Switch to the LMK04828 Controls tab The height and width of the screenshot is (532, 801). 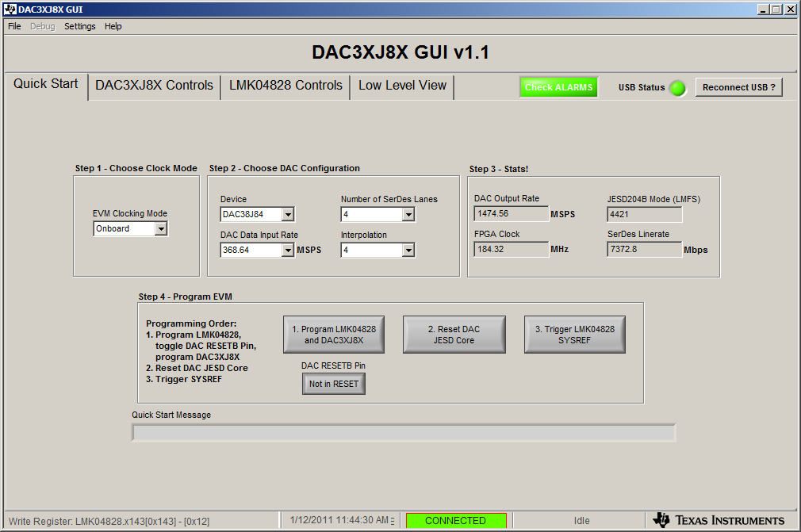pyautogui.click(x=286, y=86)
